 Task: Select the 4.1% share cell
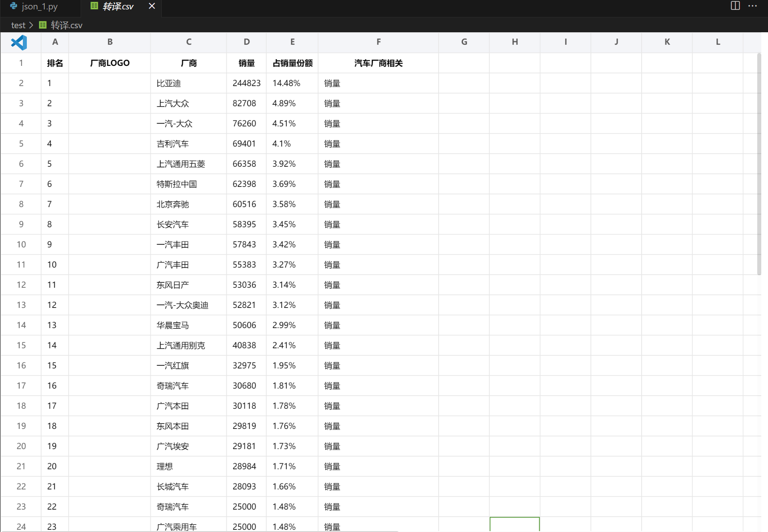point(292,144)
